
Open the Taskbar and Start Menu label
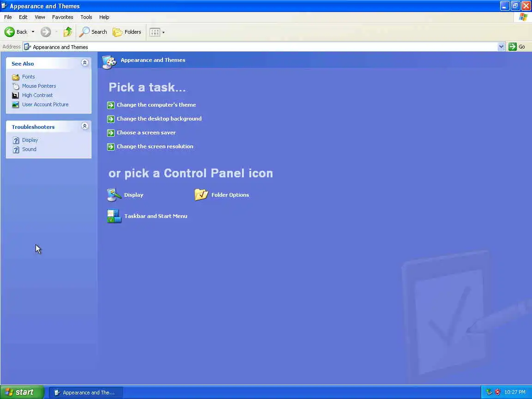click(x=156, y=216)
